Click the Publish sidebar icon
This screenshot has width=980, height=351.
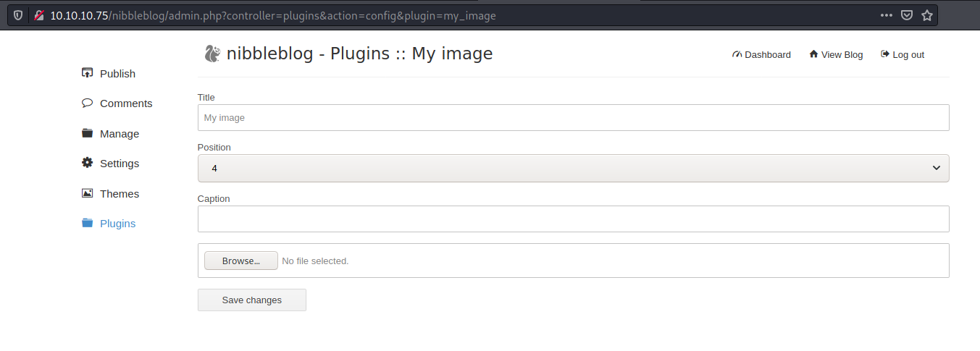[87, 73]
